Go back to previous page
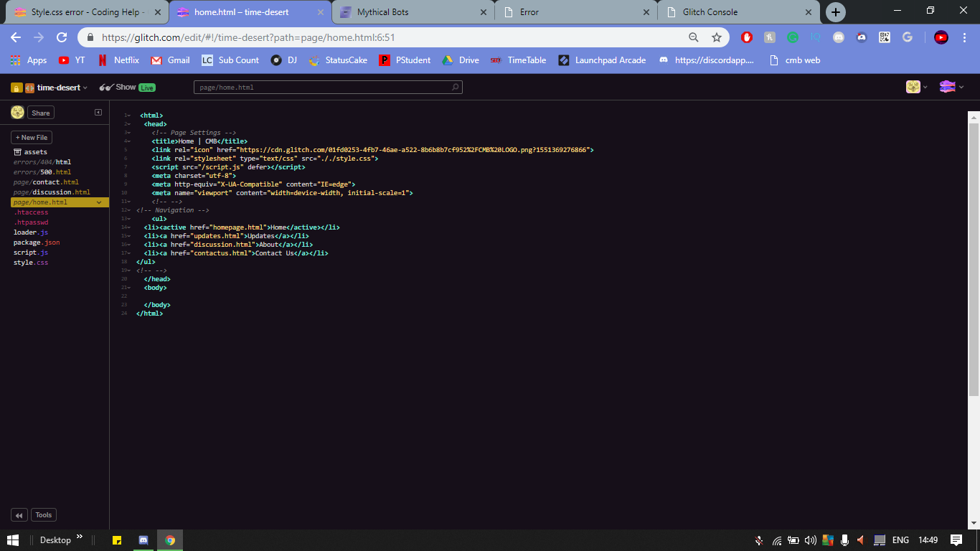The height and width of the screenshot is (551, 980). (16, 37)
